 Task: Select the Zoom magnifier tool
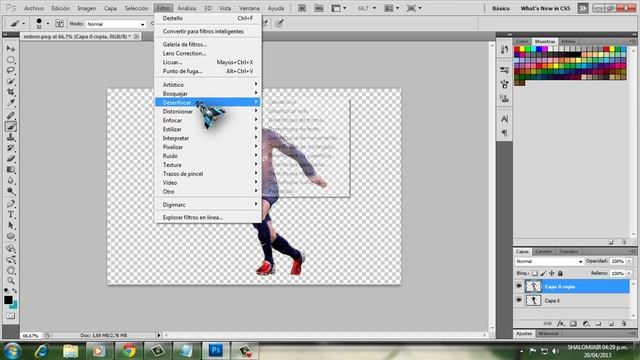tap(11, 280)
